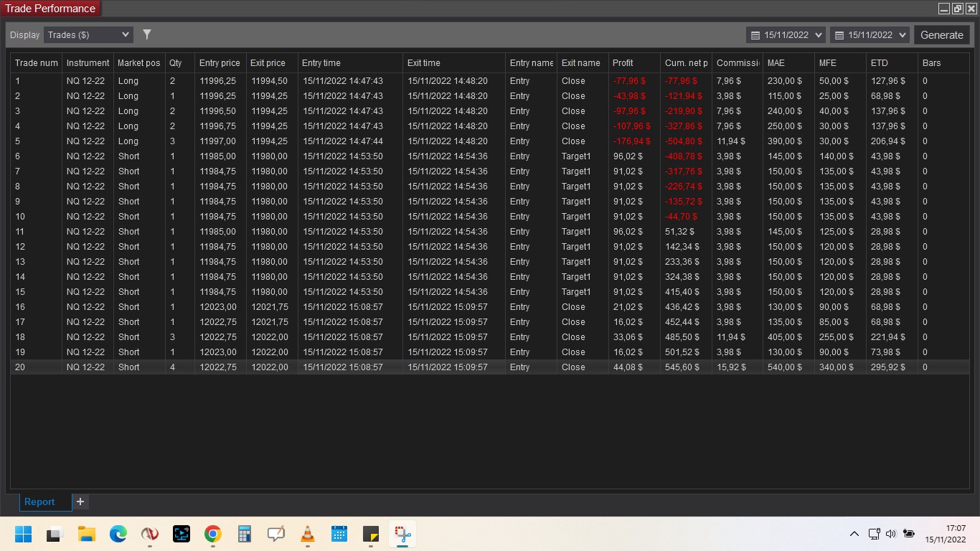Screen dimensions: 980x551
Task: Sort by the Entry time column header
Action: coord(350,63)
